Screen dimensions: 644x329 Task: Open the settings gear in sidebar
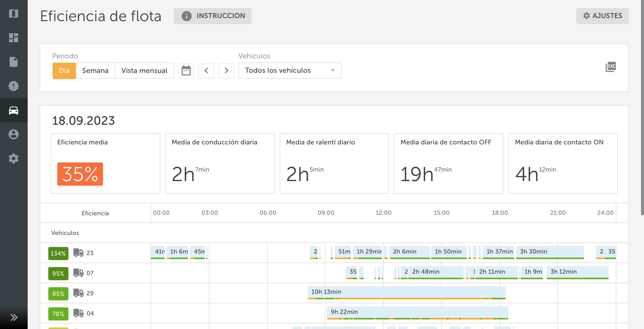point(14,158)
